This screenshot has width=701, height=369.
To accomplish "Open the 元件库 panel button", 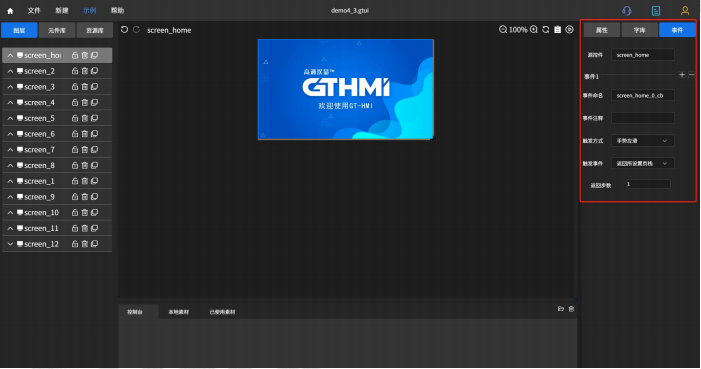I will (57, 30).
